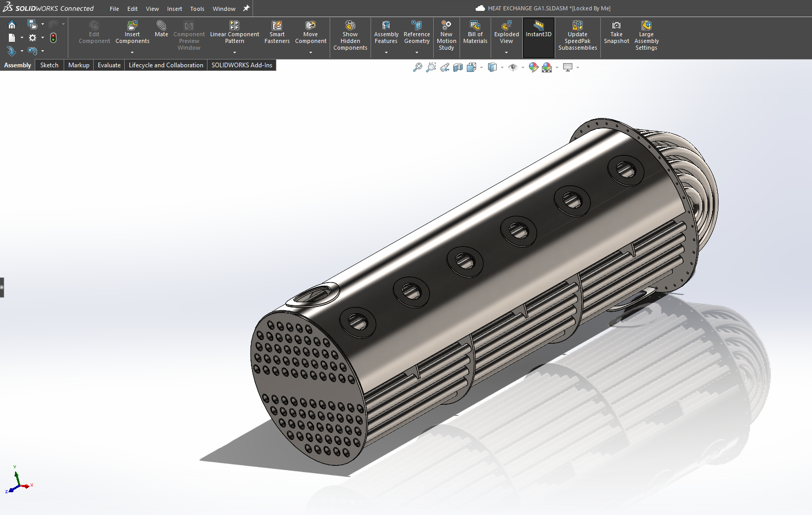Go to the Home welcome icon
The width and height of the screenshot is (812, 515).
[12, 24]
